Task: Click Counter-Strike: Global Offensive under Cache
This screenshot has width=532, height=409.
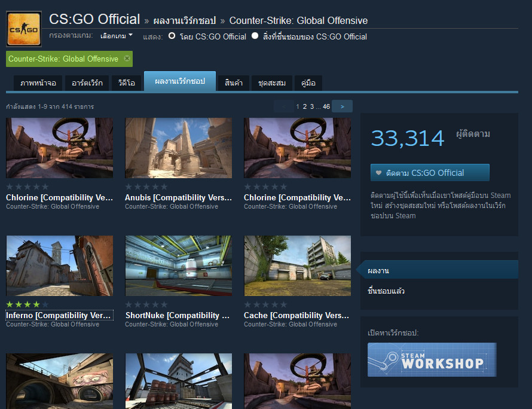Action: click(x=291, y=324)
